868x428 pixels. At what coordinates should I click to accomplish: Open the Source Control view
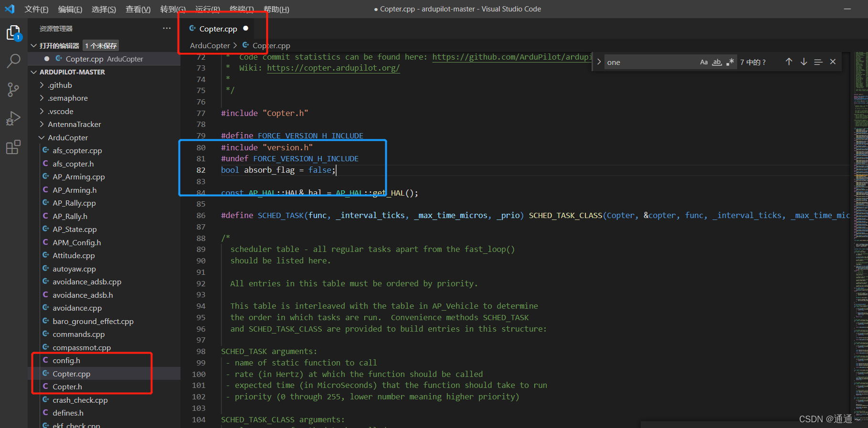coord(13,90)
